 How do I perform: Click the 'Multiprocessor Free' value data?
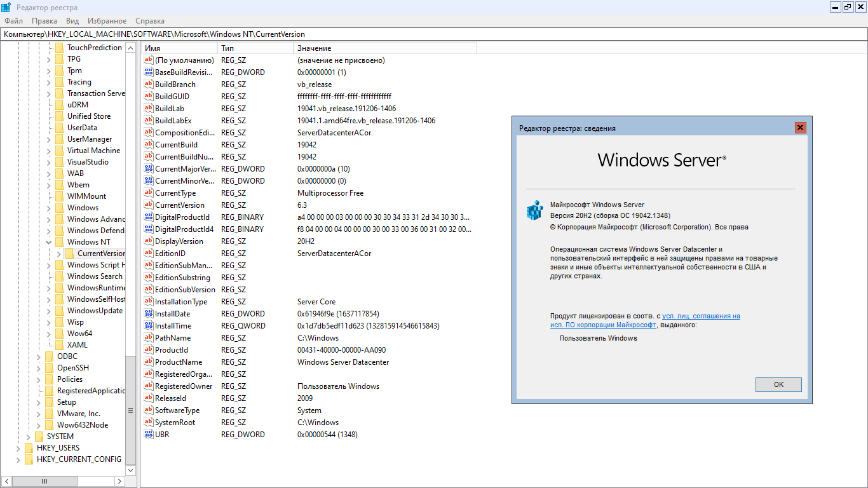tap(330, 193)
